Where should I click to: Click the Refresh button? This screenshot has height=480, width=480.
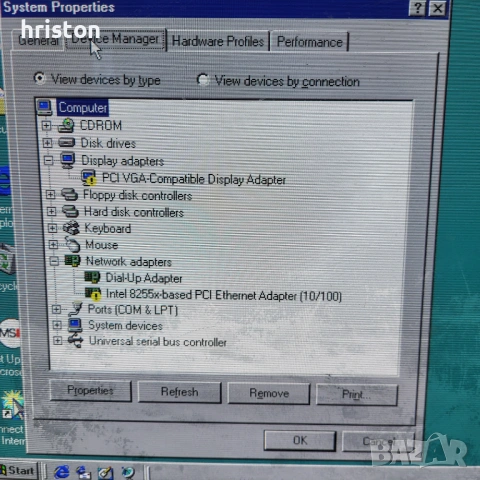coord(179,392)
